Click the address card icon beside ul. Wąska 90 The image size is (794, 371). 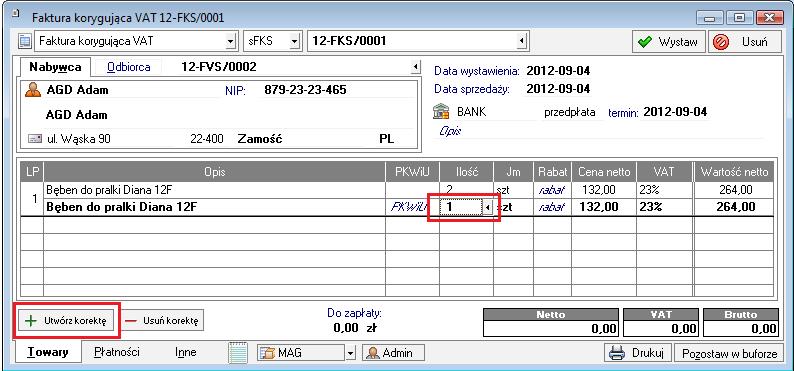point(34,139)
